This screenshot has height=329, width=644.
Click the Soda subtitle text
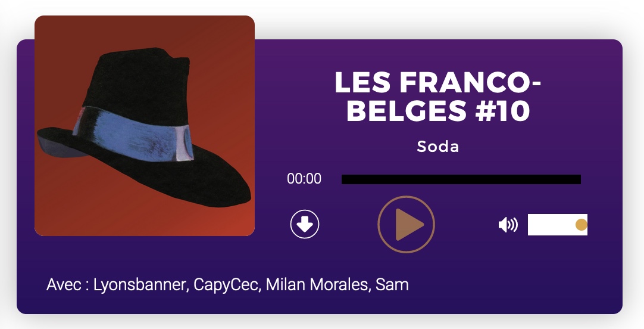tap(438, 147)
